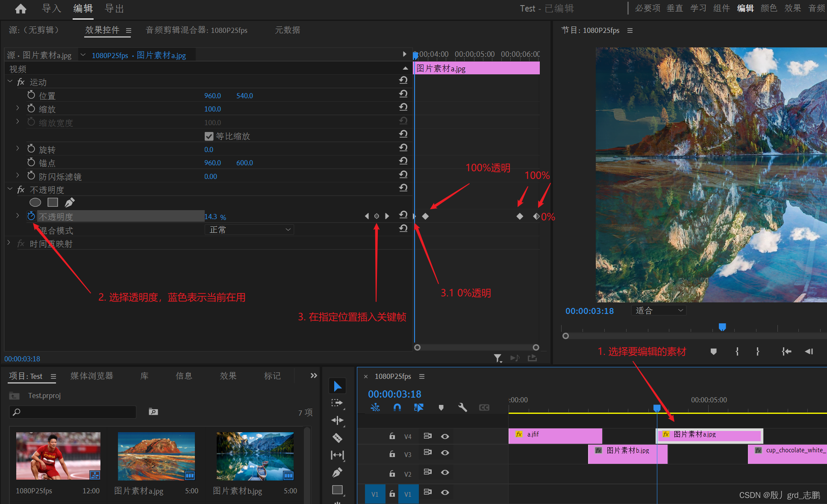The width and height of the screenshot is (827, 504).
Task: Mark In point in the Program monitor
Action: (737, 352)
